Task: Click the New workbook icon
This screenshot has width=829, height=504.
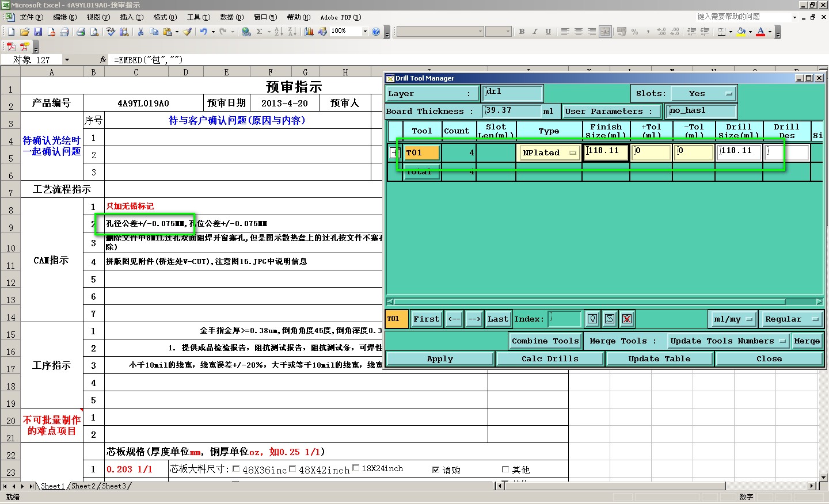Action: [x=11, y=32]
